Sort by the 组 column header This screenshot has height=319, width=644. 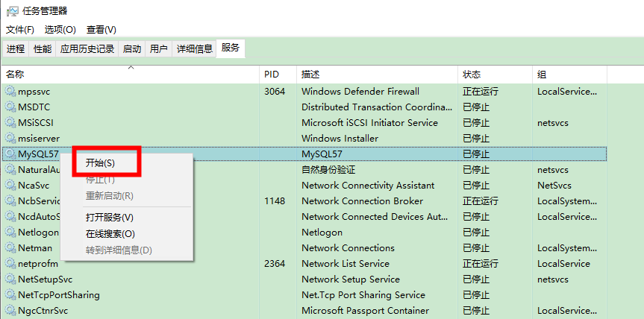(569, 75)
